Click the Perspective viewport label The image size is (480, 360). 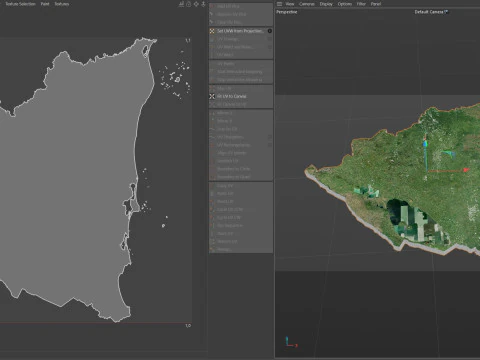point(287,12)
